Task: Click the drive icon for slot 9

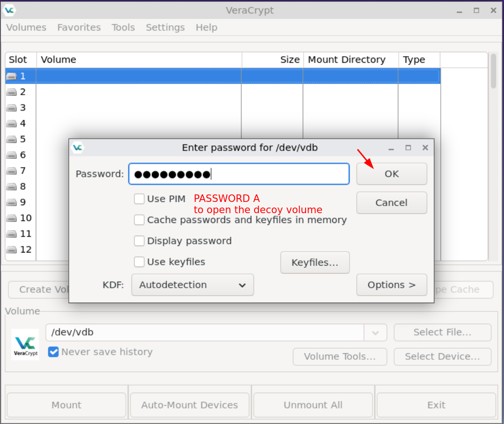Action: pyautogui.click(x=12, y=202)
